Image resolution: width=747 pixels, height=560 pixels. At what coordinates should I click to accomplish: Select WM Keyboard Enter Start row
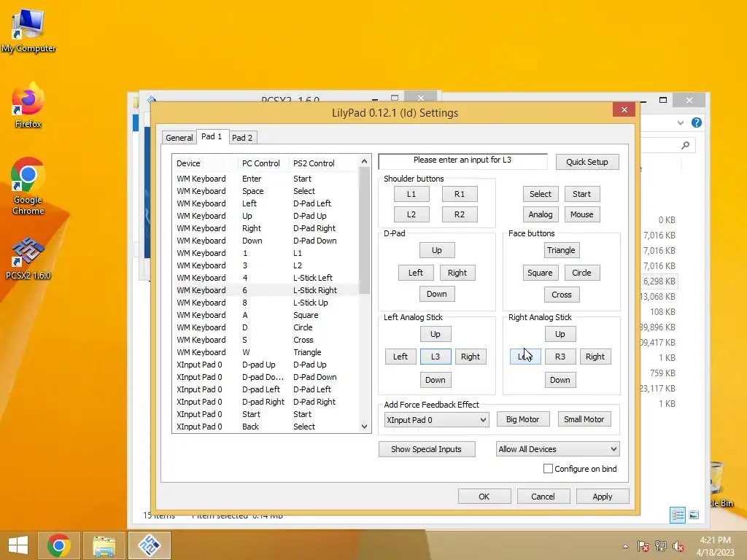tap(266, 179)
